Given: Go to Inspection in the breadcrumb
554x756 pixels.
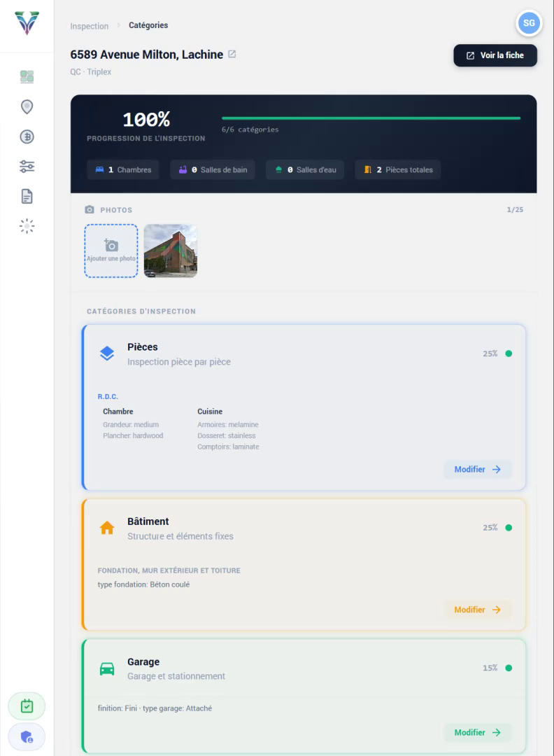Looking at the screenshot, I should pos(90,26).
